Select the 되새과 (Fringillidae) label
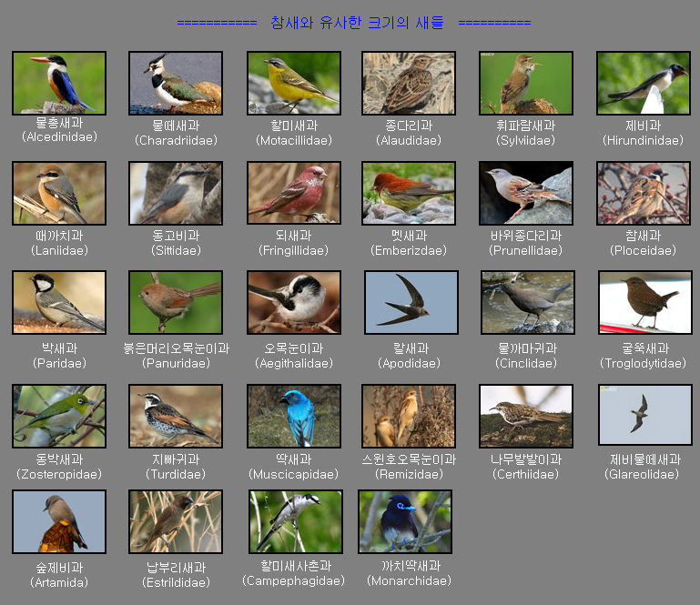700x605 pixels. click(x=293, y=243)
